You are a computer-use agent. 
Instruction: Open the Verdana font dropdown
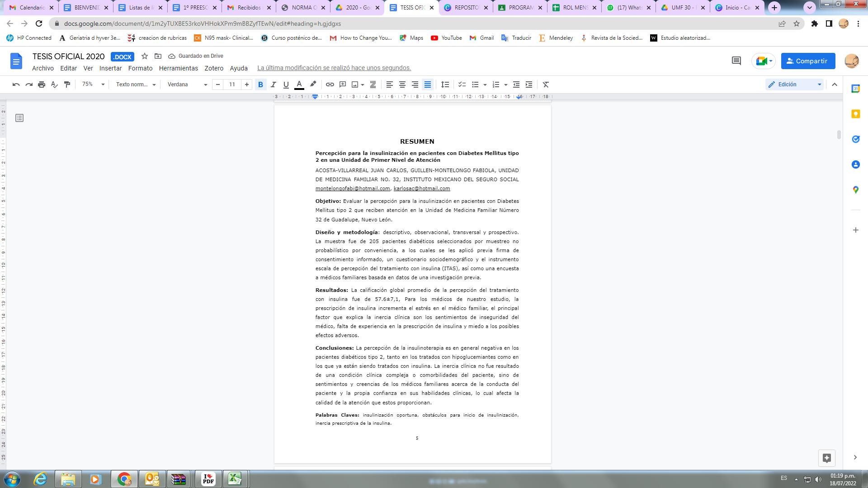click(187, 84)
